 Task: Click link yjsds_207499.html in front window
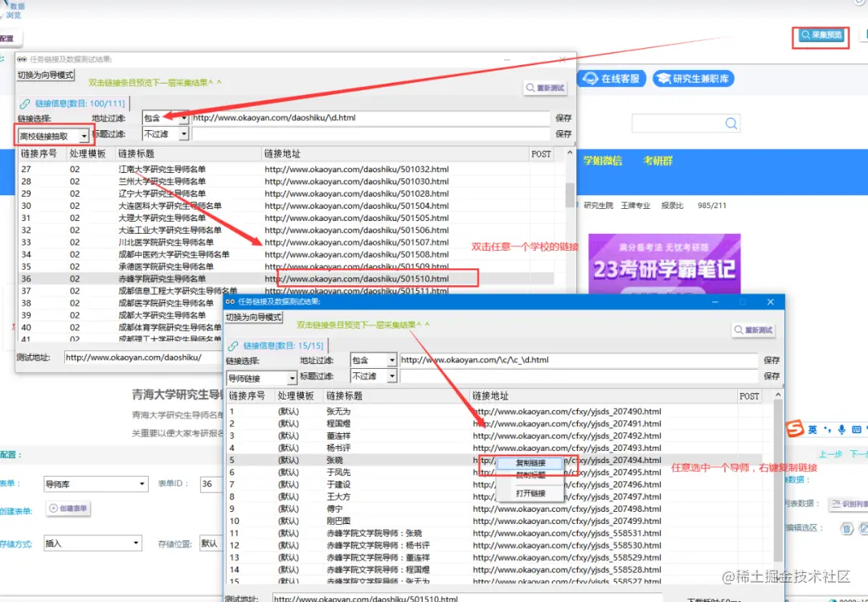567,521
